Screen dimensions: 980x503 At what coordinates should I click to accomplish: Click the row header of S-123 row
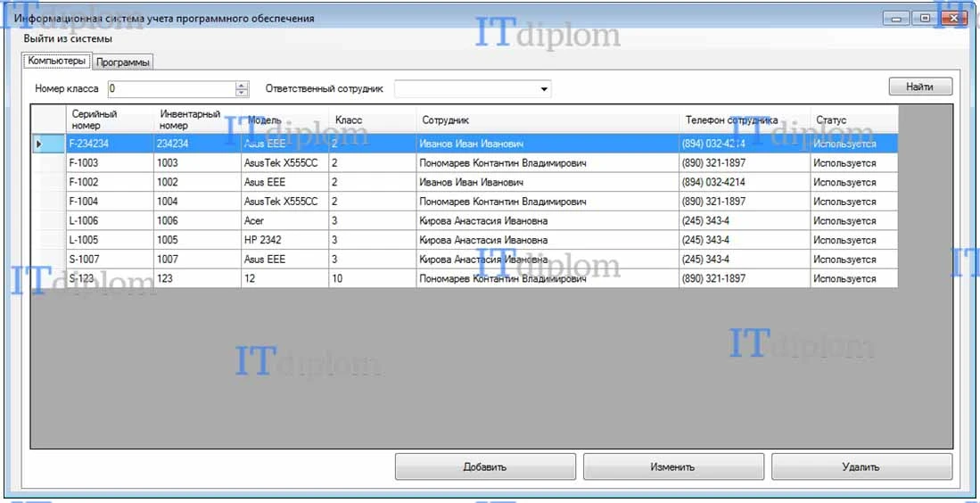(49, 278)
